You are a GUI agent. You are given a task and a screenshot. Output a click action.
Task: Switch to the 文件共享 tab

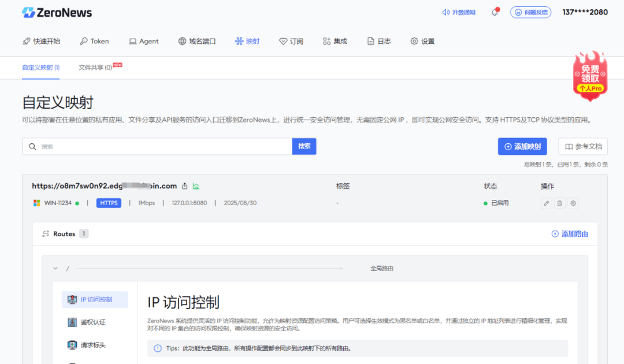(94, 68)
